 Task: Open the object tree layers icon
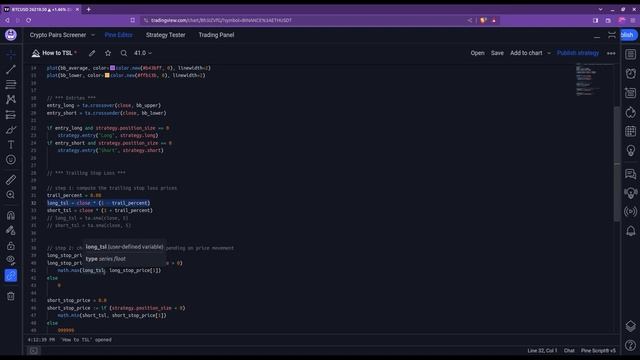pyautogui.click(x=631, y=326)
